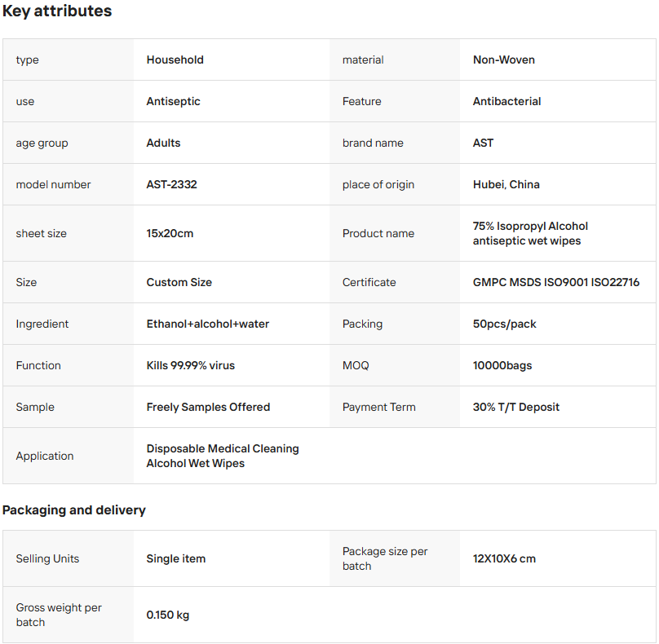Viewport: 659px width, 644px height.
Task: Click the 10000bags MOQ value
Action: click(502, 365)
